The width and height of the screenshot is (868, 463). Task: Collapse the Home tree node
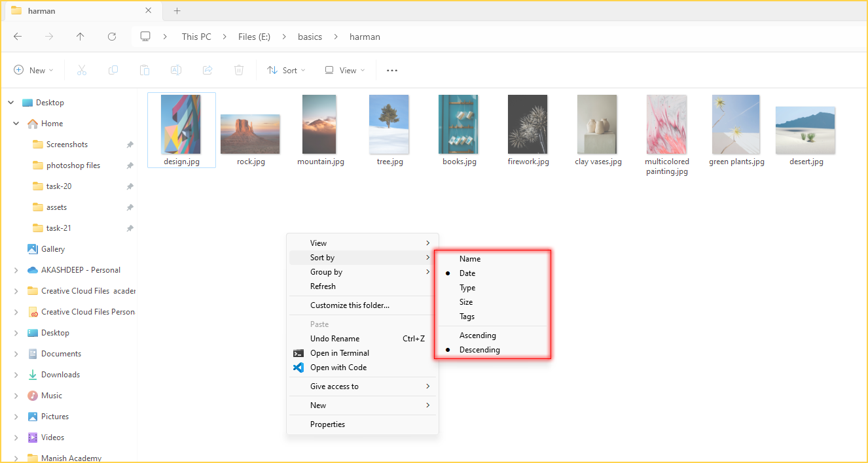[x=16, y=124]
